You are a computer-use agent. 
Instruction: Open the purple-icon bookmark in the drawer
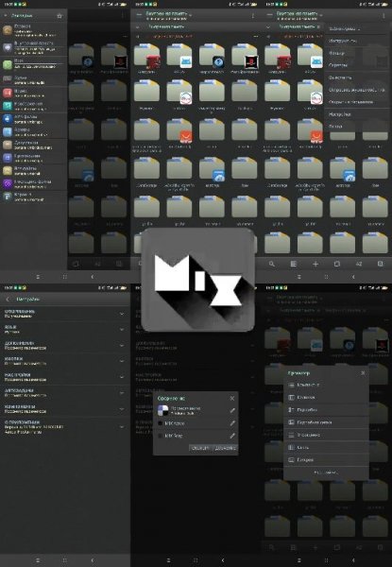click(x=34, y=183)
